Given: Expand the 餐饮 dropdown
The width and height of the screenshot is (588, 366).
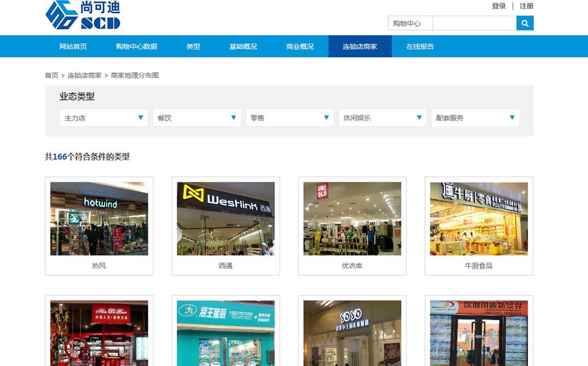Looking at the screenshot, I should pyautogui.click(x=196, y=118).
